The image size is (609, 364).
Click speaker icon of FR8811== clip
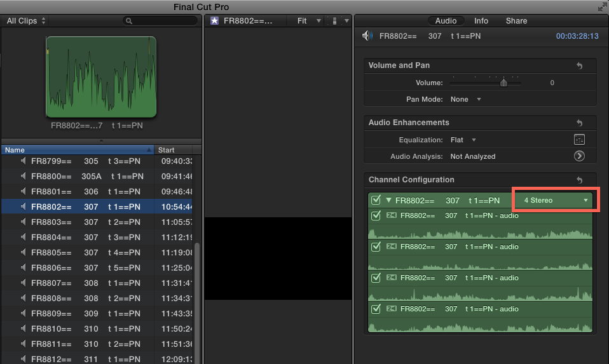tap(24, 344)
